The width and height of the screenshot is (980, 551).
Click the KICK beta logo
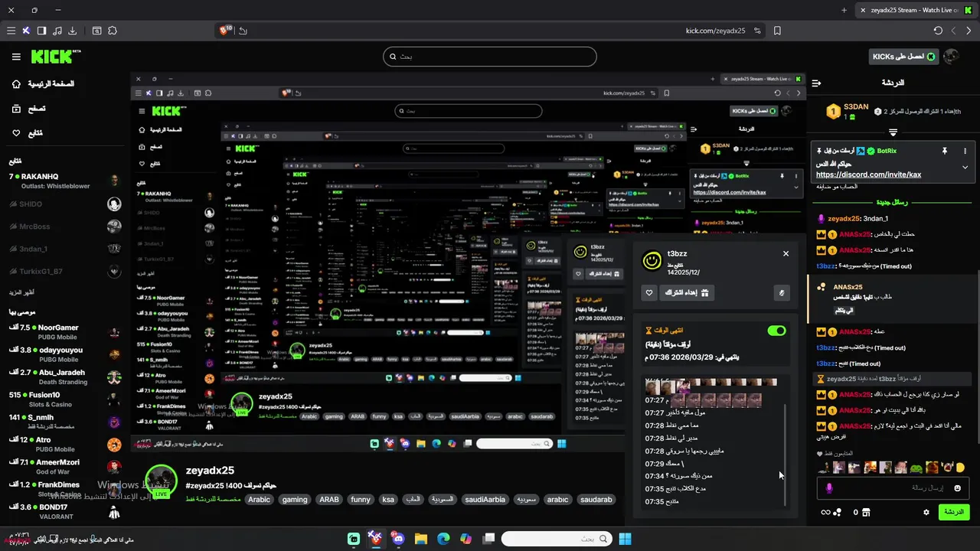56,57
